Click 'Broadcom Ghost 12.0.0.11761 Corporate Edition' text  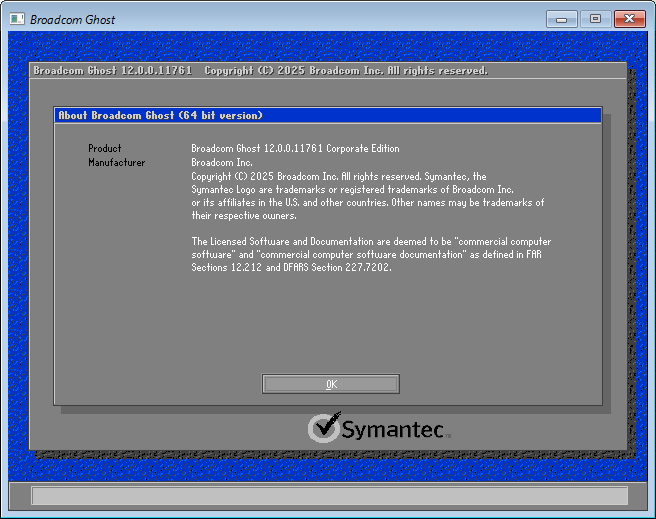(295, 148)
